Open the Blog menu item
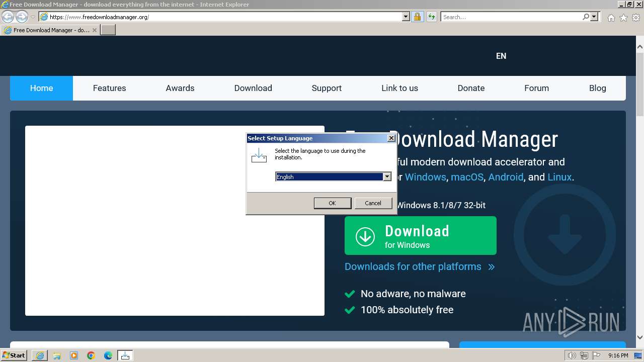The image size is (644, 362). click(x=597, y=88)
